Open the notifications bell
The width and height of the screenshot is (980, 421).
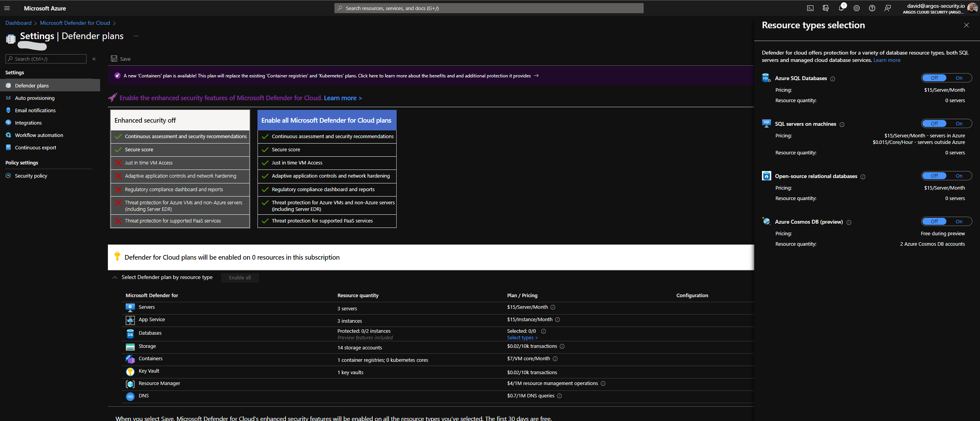point(841,8)
